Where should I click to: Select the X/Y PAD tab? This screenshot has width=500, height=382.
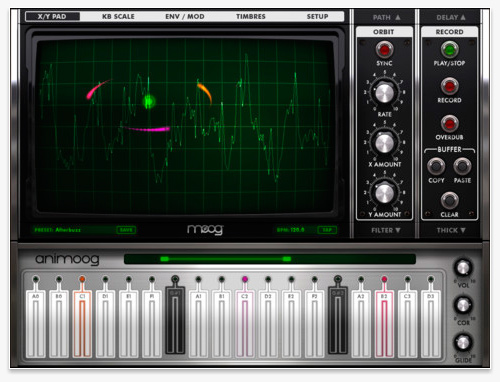(52, 16)
